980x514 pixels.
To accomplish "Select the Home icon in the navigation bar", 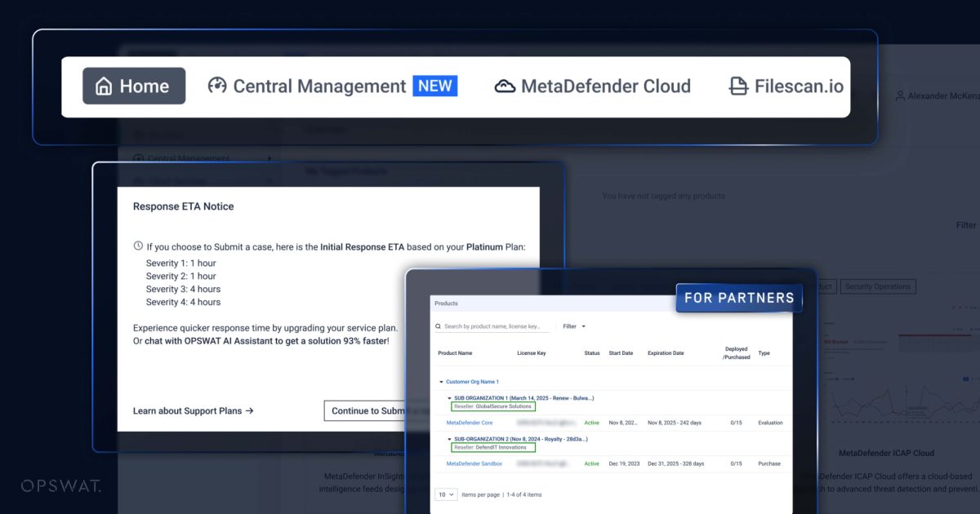I will 105,85.
